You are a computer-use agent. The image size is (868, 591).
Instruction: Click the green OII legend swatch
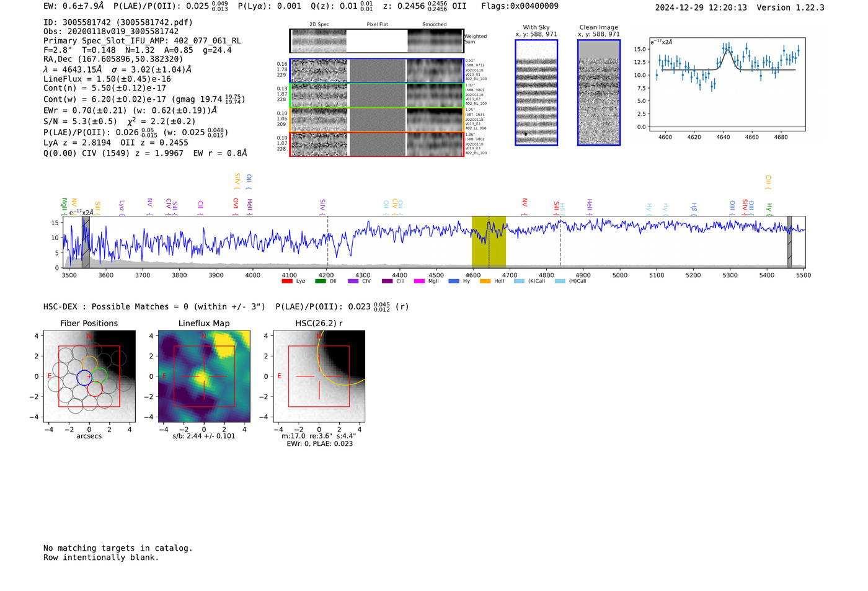click(x=320, y=282)
